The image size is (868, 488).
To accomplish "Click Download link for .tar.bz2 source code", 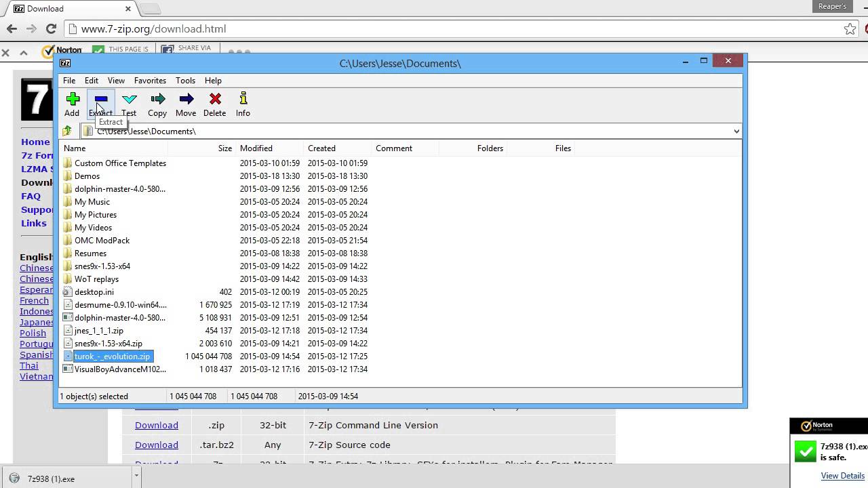I will (157, 445).
